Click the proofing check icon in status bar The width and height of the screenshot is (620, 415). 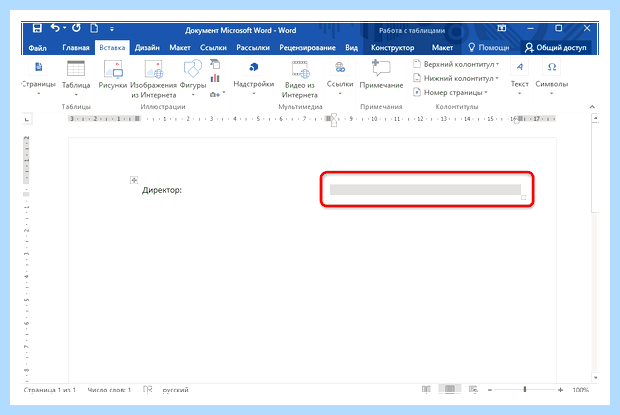point(147,389)
